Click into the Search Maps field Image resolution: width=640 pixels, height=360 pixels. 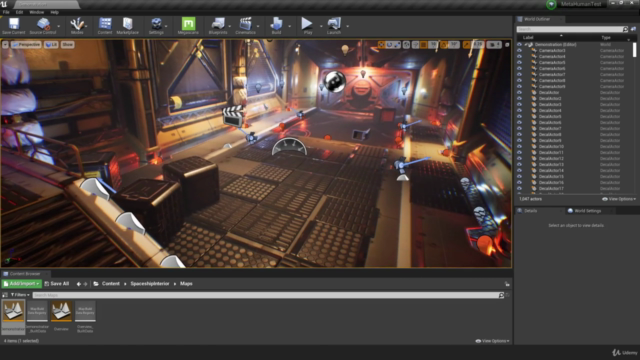click(266, 295)
